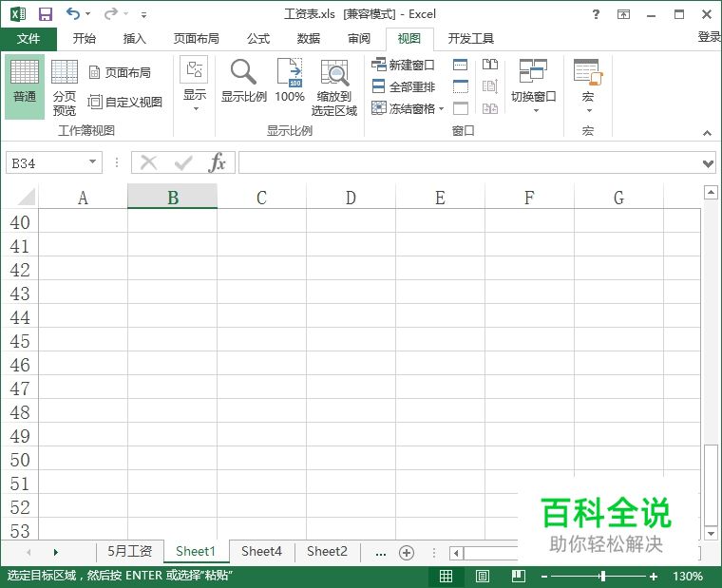
Task: Click the Insert Function fx button
Action: click(x=217, y=162)
